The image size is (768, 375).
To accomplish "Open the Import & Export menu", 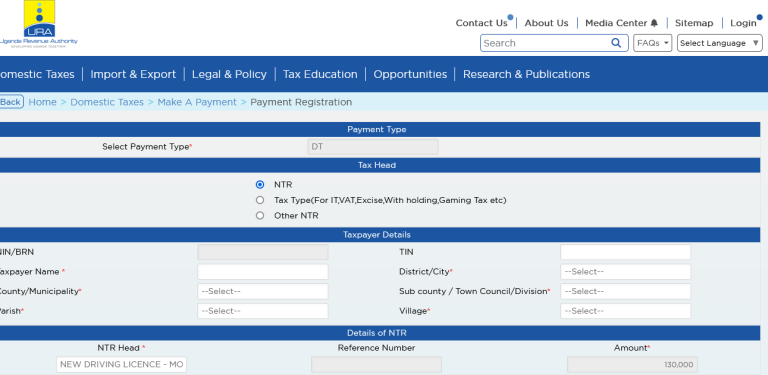I will tap(133, 74).
